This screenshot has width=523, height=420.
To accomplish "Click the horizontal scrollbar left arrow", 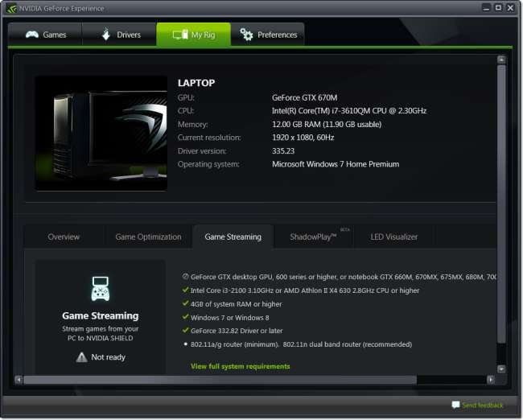I will tap(19, 380).
